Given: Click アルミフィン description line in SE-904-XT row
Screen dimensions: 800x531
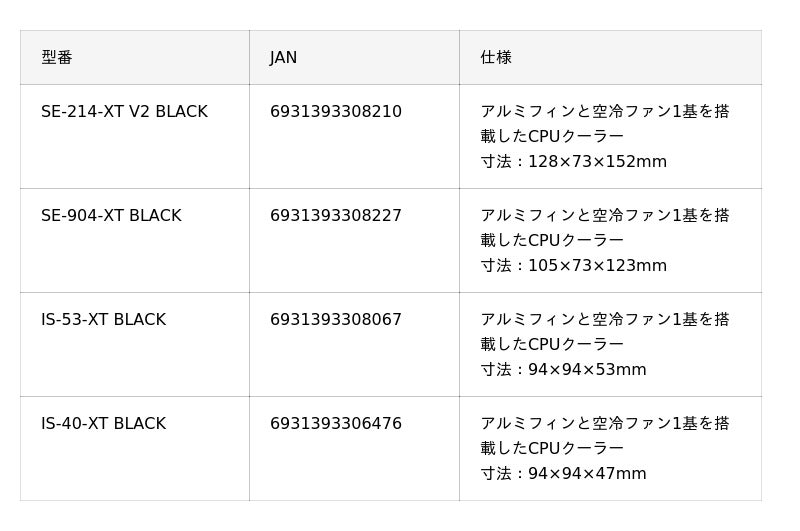Looking at the screenshot, I should tap(605, 216).
